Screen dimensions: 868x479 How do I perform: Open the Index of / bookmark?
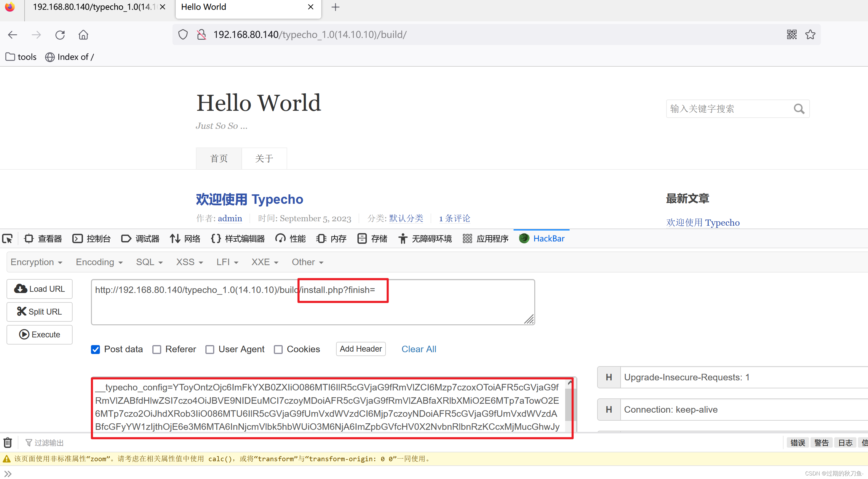[x=70, y=57]
